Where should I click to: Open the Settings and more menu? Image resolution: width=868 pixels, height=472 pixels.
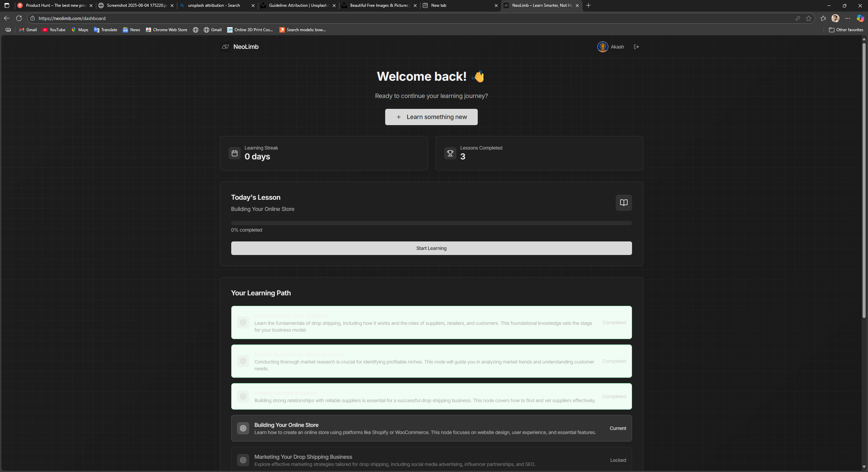pos(848,18)
